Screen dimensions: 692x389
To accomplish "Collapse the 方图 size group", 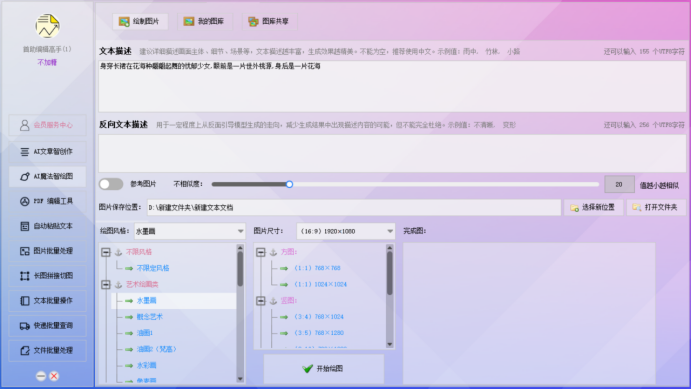I will (x=261, y=253).
